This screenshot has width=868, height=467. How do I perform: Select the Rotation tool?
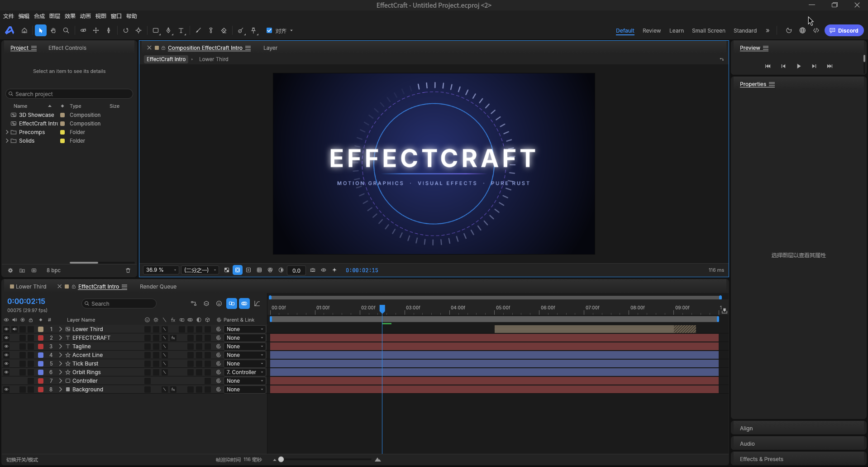tap(126, 30)
